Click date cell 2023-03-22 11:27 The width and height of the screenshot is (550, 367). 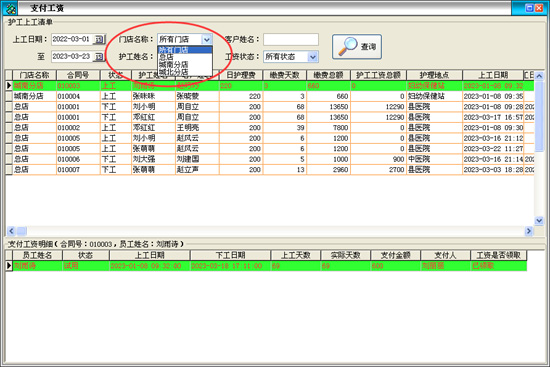click(x=493, y=149)
